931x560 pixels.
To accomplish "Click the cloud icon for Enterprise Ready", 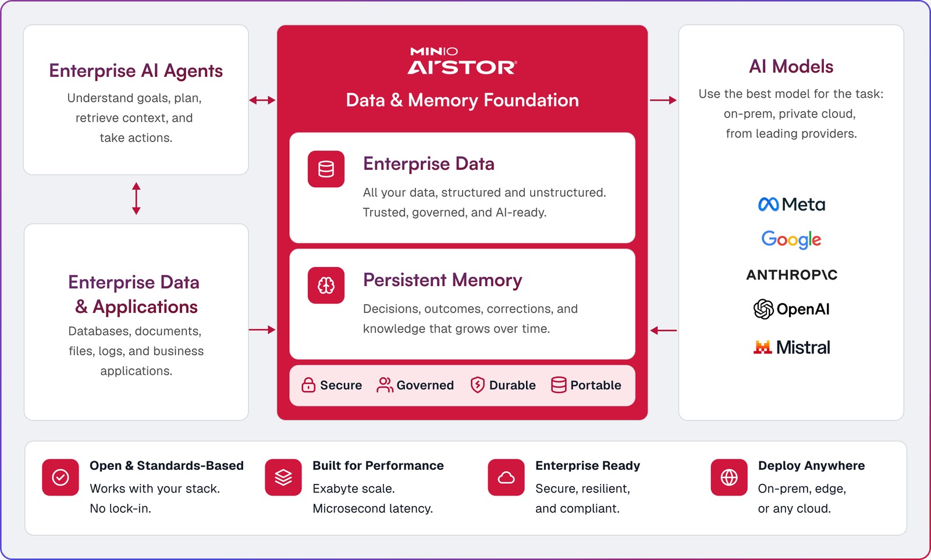I will click(506, 477).
